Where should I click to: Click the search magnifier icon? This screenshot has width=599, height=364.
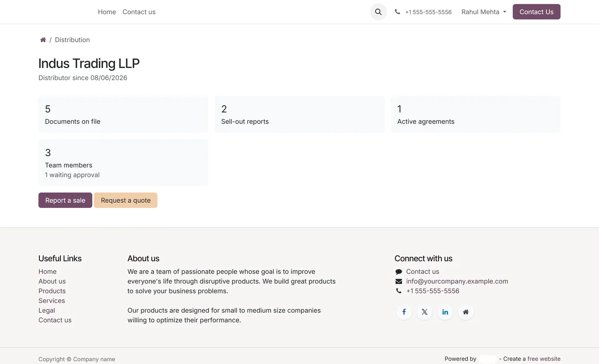click(378, 12)
